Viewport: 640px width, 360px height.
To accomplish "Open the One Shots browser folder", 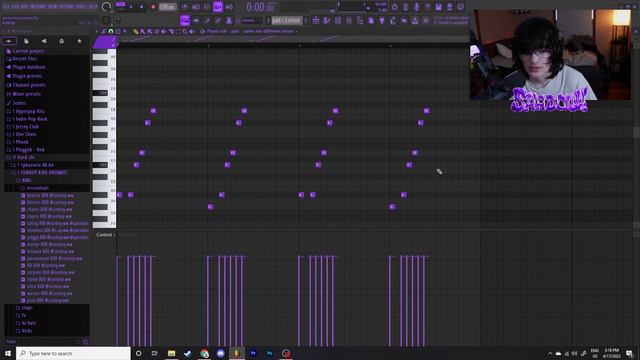I will (x=22, y=134).
